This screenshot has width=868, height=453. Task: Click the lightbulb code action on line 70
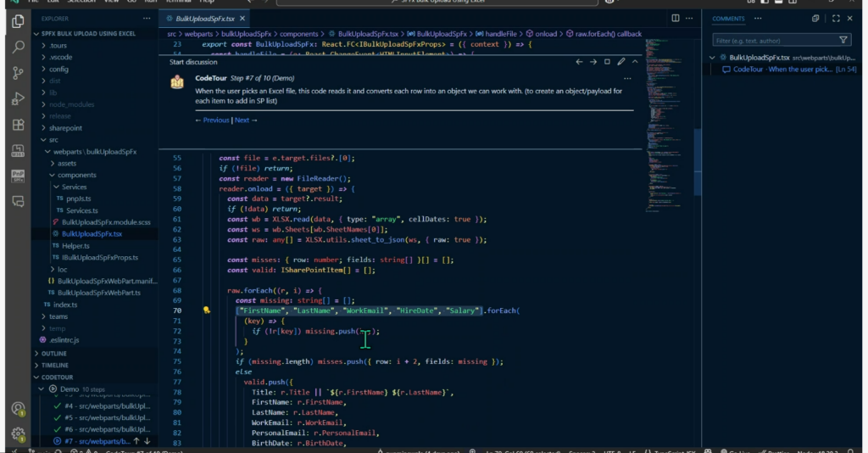point(207,310)
